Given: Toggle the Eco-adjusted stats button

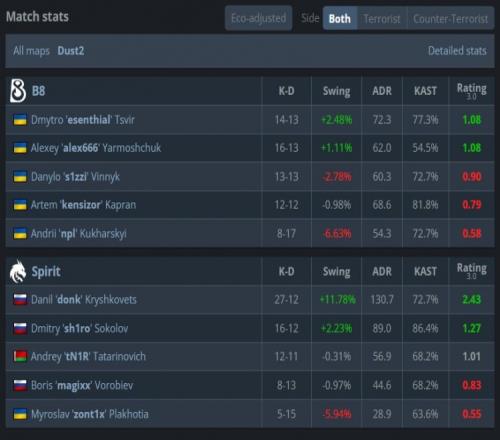Looking at the screenshot, I should (259, 18).
